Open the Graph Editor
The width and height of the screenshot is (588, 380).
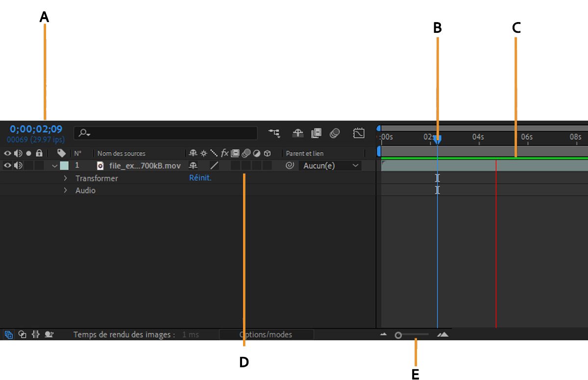[x=359, y=133]
